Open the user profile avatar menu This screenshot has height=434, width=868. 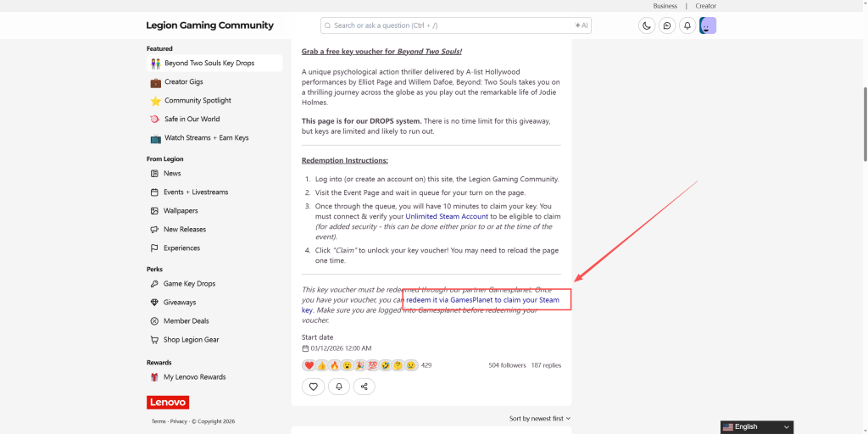coord(708,25)
